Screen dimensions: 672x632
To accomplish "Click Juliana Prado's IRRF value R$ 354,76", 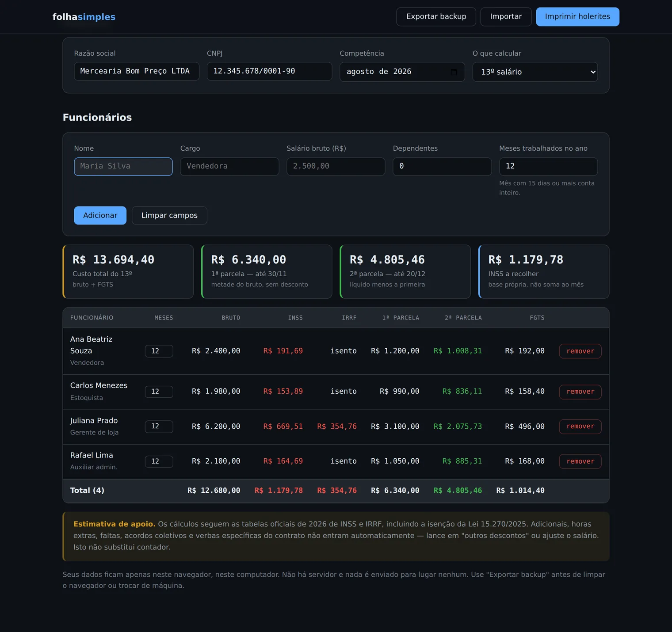I will [337, 426].
